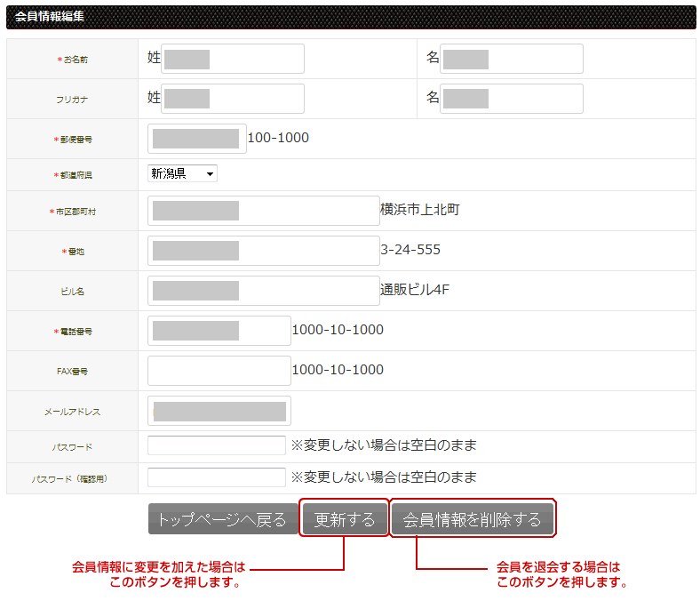Focus the 番地 street address field

point(263,251)
